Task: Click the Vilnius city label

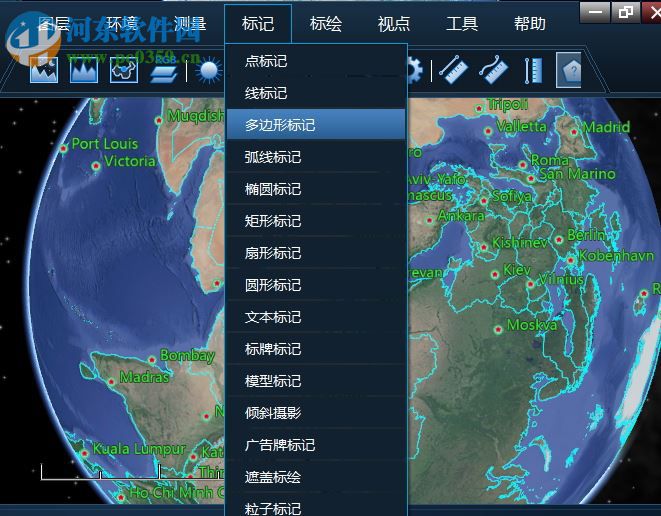Action: (562, 279)
